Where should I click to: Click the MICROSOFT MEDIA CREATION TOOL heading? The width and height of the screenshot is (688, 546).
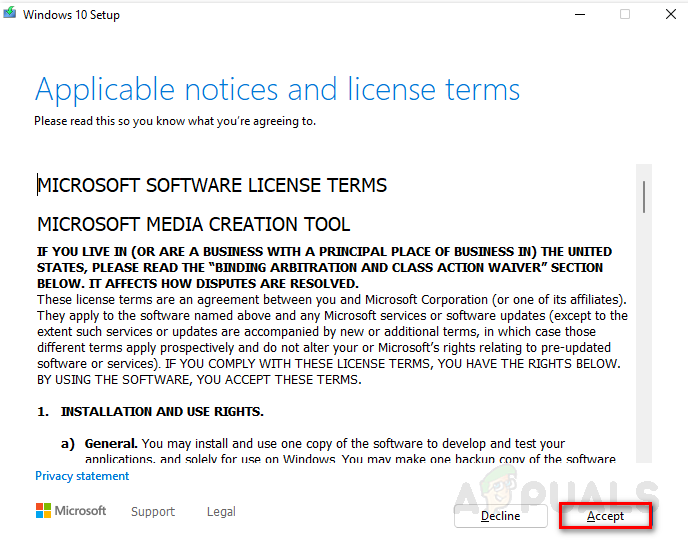[x=194, y=224]
